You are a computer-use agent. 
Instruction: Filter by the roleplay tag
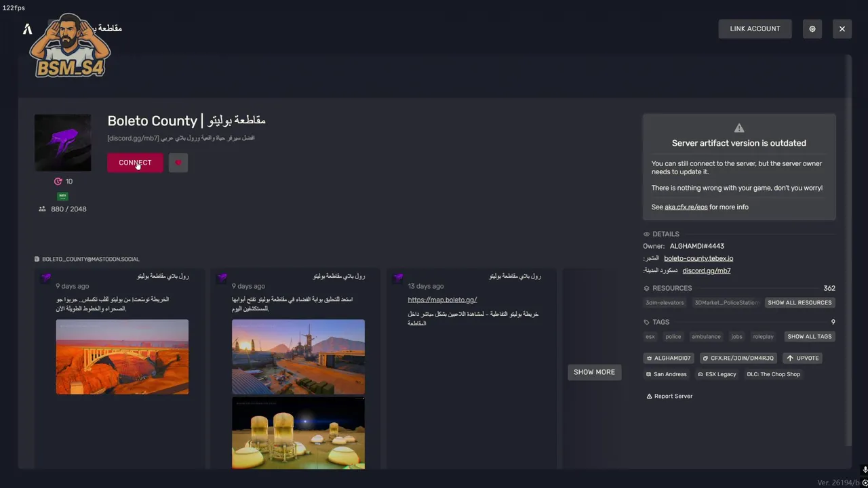[763, 337]
